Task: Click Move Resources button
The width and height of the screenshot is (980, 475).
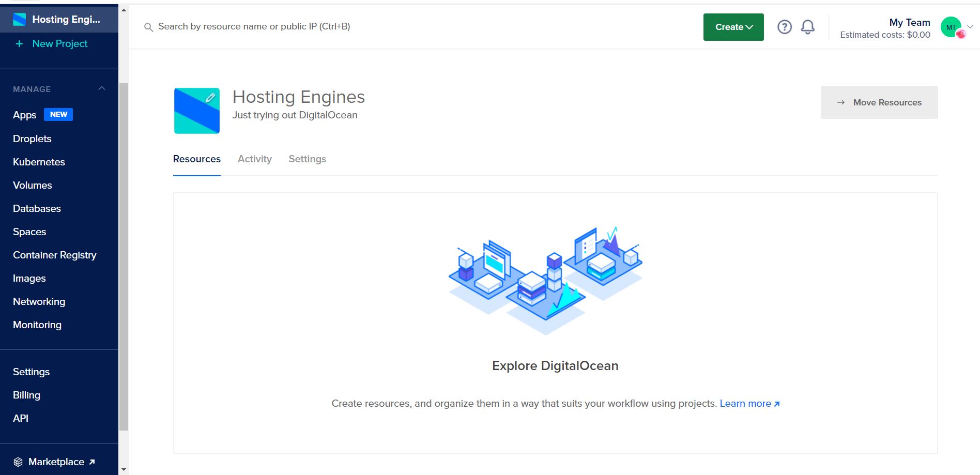Action: point(879,102)
